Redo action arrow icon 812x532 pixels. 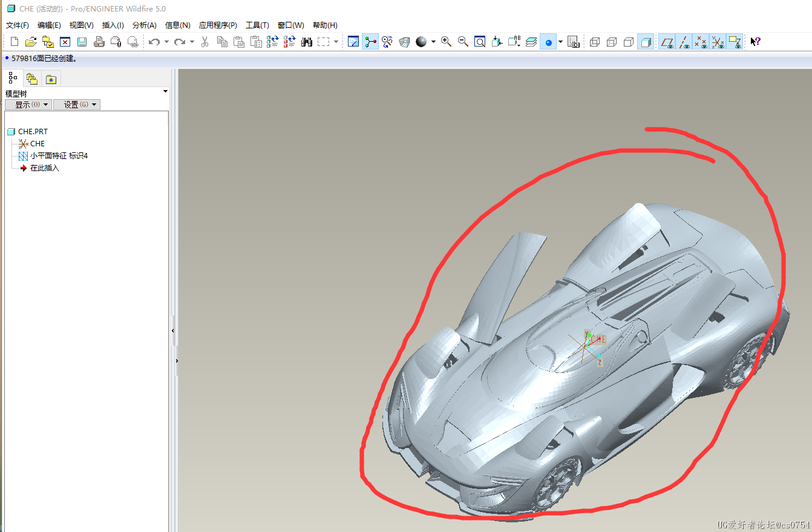180,42
